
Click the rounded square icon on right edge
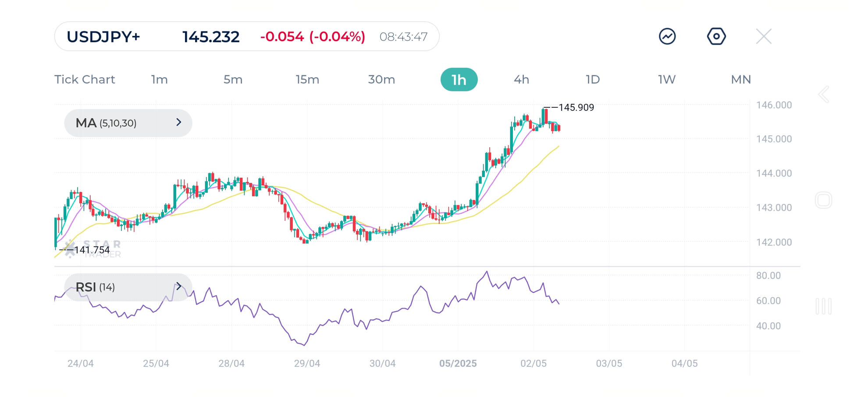(823, 199)
